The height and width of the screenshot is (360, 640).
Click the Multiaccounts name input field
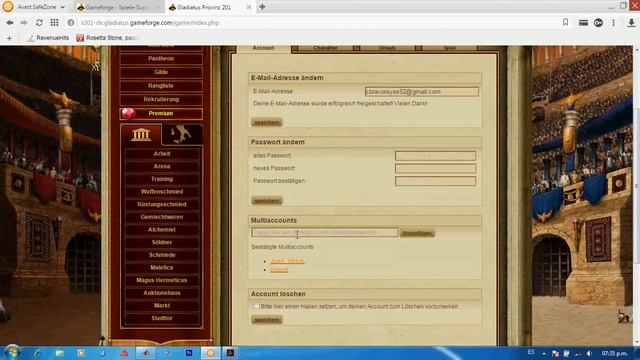click(x=324, y=233)
